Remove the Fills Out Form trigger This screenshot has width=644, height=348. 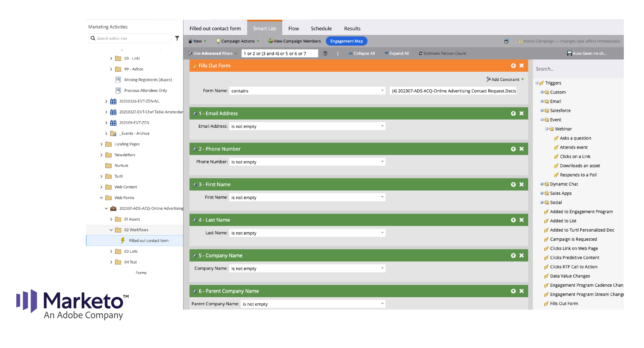point(522,66)
